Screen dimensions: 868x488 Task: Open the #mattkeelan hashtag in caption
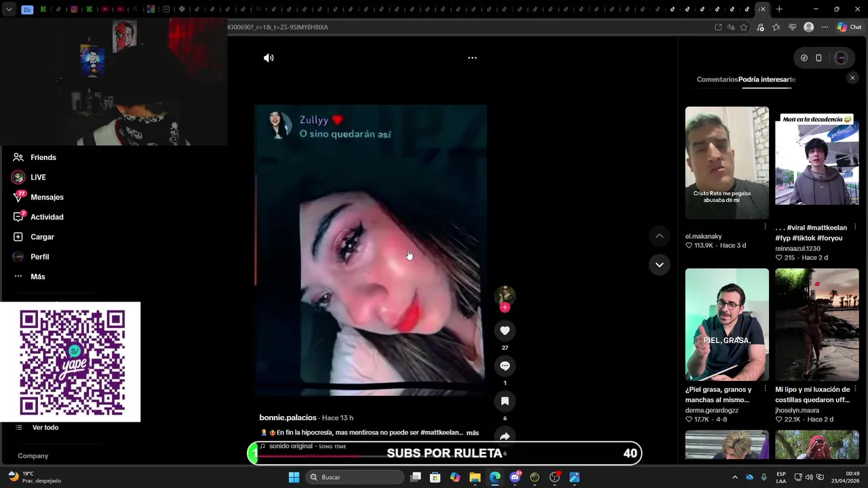coord(441,432)
